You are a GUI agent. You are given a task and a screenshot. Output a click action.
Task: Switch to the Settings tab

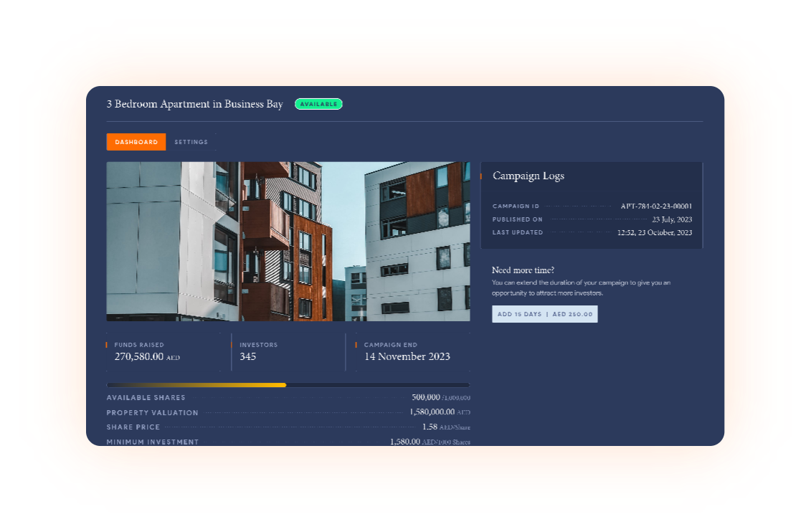pyautogui.click(x=191, y=142)
